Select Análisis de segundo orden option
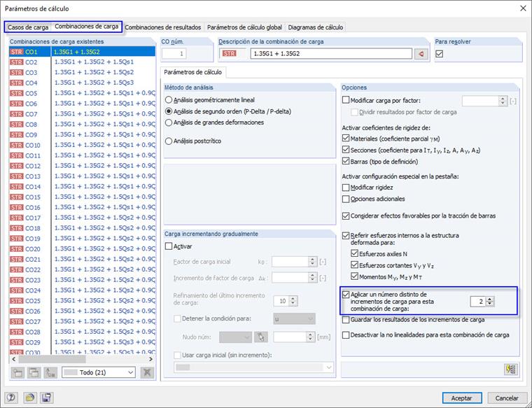The height and width of the screenshot is (408, 532). tap(169, 111)
